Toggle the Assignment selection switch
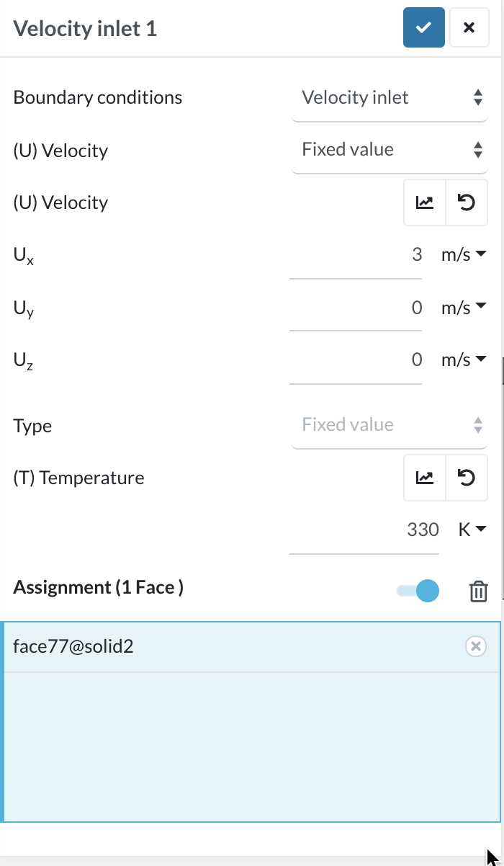504x866 pixels. [x=418, y=591]
